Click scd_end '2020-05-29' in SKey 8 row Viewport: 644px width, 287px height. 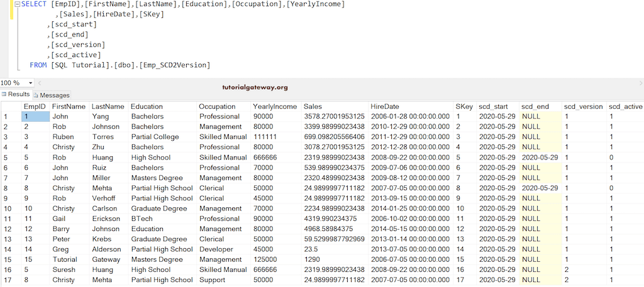[540, 188]
